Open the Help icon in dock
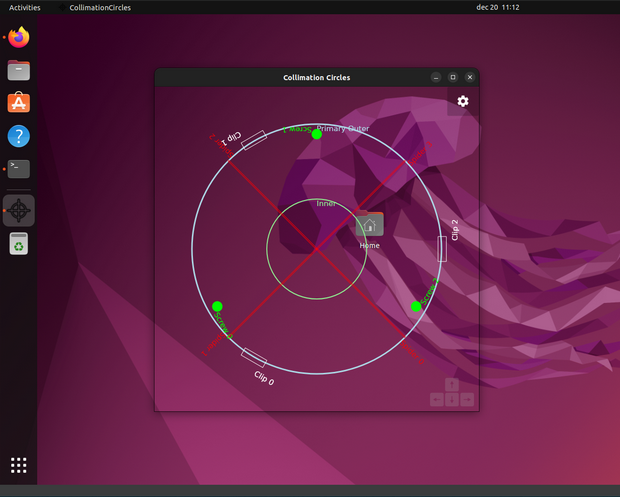The height and width of the screenshot is (497, 620). pyautogui.click(x=19, y=136)
